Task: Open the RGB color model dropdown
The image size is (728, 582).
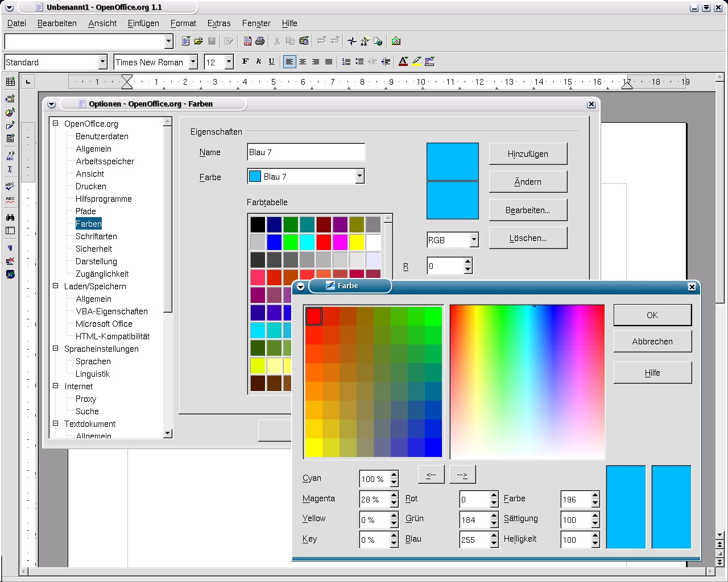Action: pyautogui.click(x=474, y=240)
